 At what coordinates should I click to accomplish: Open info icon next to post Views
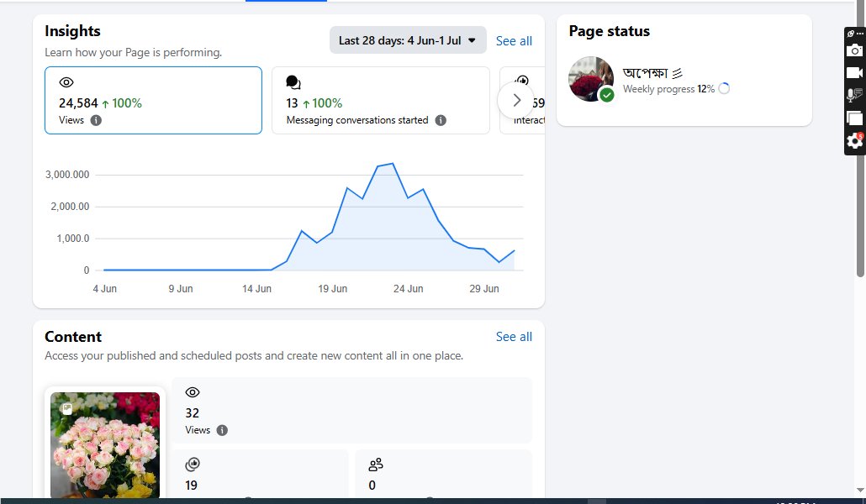tap(222, 431)
